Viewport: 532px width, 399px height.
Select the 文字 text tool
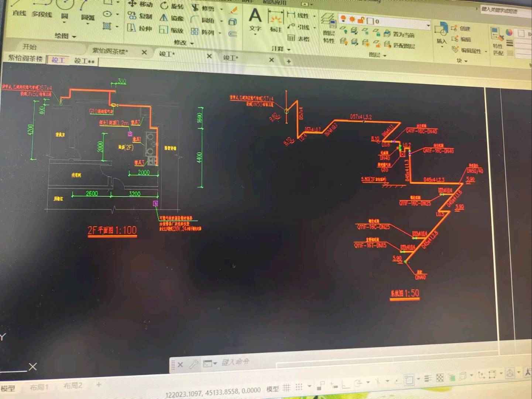(255, 20)
